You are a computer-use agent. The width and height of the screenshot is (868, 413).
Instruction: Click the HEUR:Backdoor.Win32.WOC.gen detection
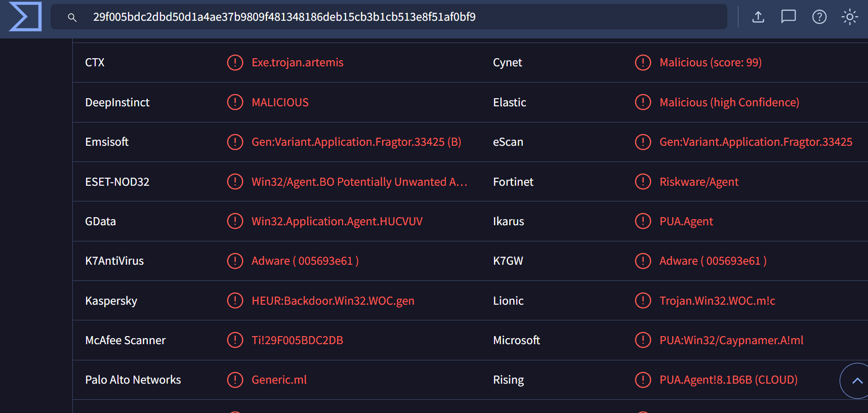(x=333, y=301)
